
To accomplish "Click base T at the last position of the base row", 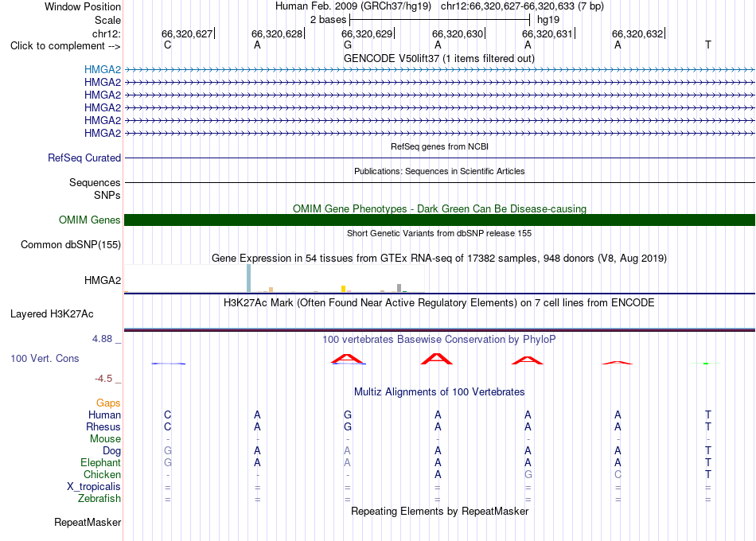I will point(707,45).
